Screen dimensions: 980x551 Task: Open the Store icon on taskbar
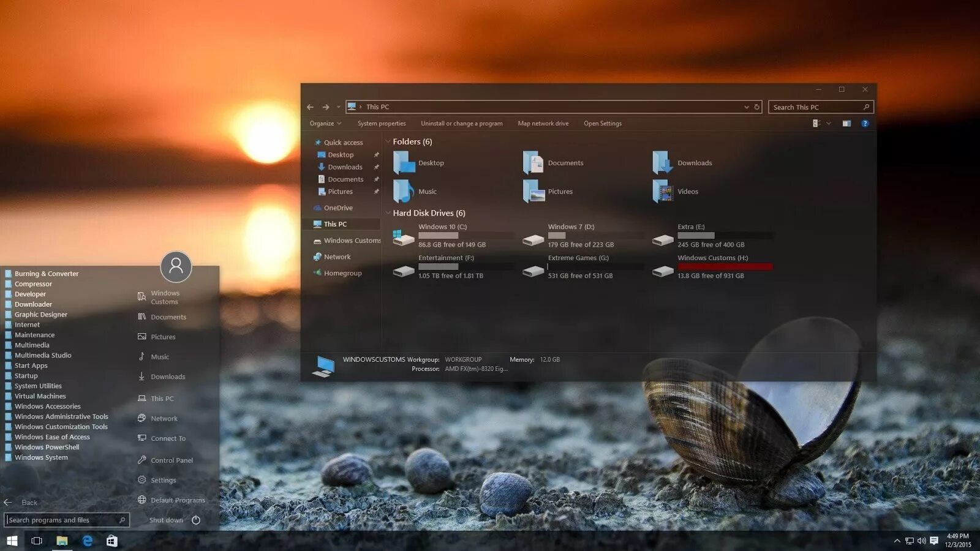pyautogui.click(x=111, y=541)
